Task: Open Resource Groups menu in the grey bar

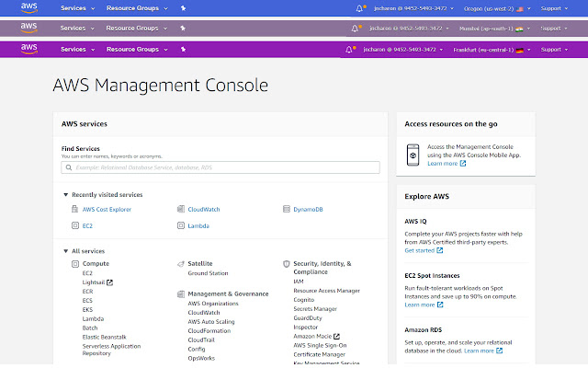Action: click(x=137, y=29)
